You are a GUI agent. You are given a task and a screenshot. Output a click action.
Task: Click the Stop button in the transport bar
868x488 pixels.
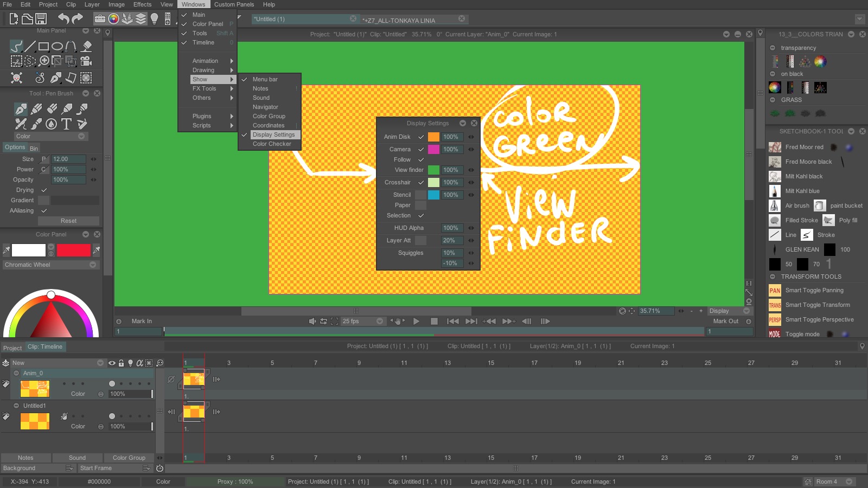pyautogui.click(x=434, y=321)
